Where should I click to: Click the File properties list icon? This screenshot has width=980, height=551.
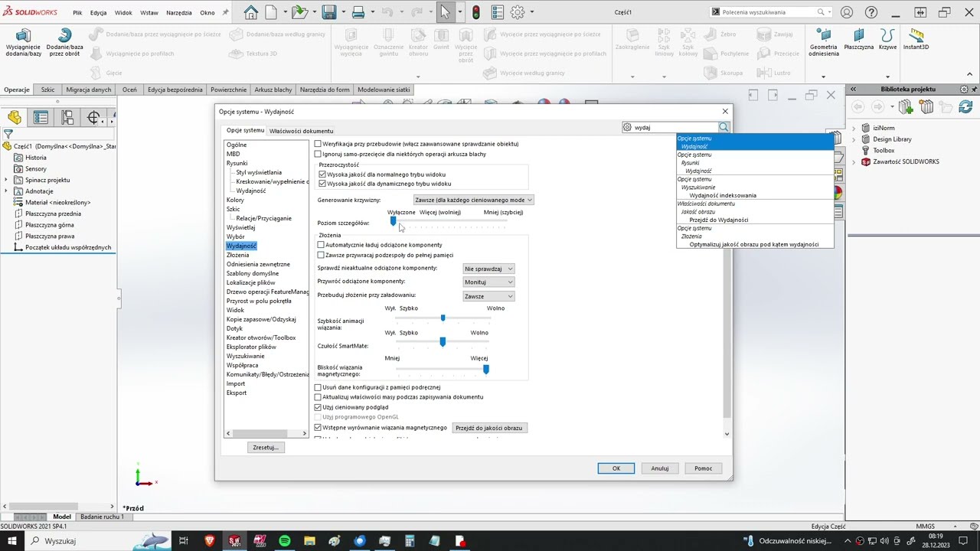coord(497,12)
